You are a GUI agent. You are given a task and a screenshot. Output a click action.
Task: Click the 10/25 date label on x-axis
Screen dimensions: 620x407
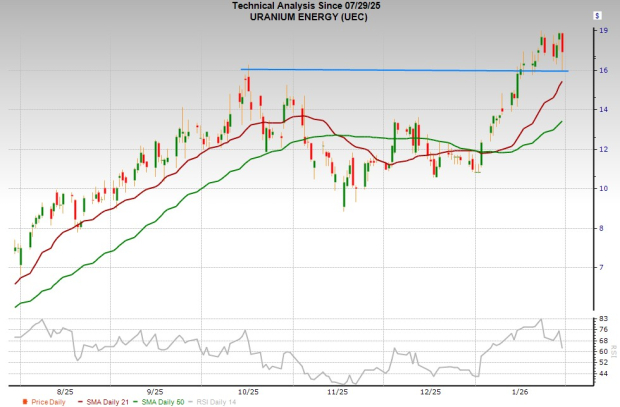click(248, 392)
